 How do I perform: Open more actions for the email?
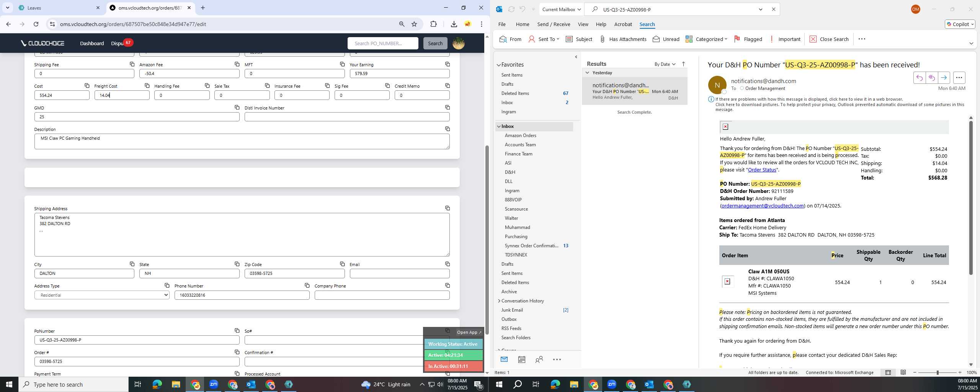pos(959,78)
